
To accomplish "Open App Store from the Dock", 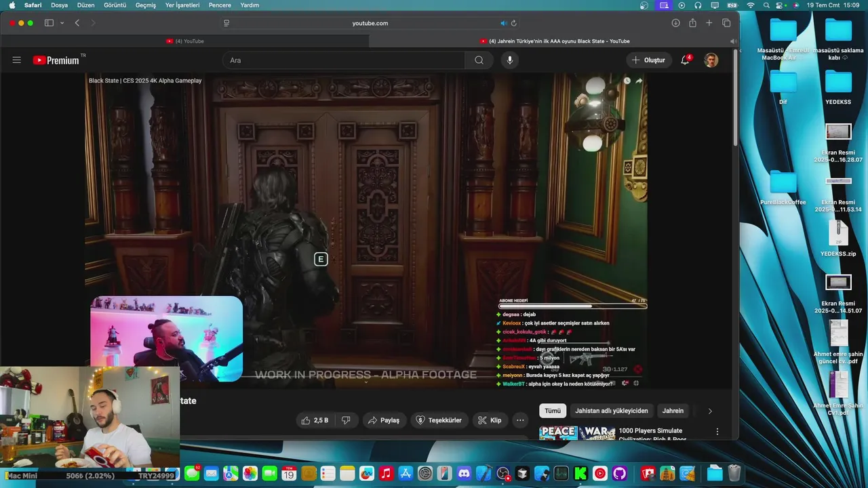I will pos(406,474).
